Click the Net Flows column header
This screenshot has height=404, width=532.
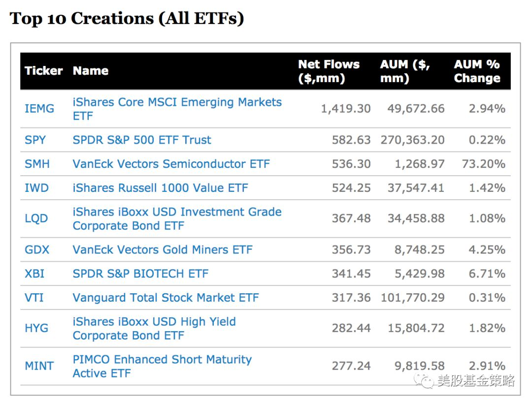tap(329, 71)
